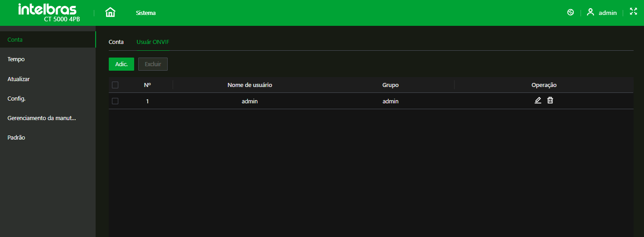This screenshot has height=237, width=644.
Task: Enter fullscreen mode with the expand icon
Action: pos(634,12)
